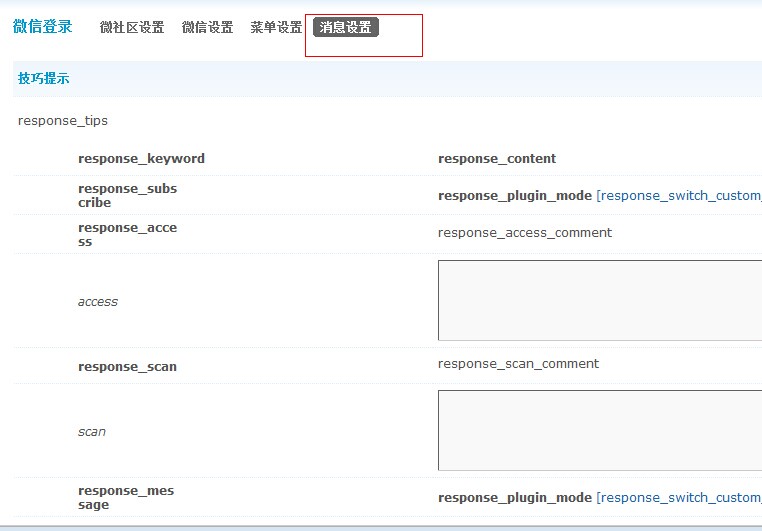Click the response_scan label
Screen dimensions: 762x531
127,366
